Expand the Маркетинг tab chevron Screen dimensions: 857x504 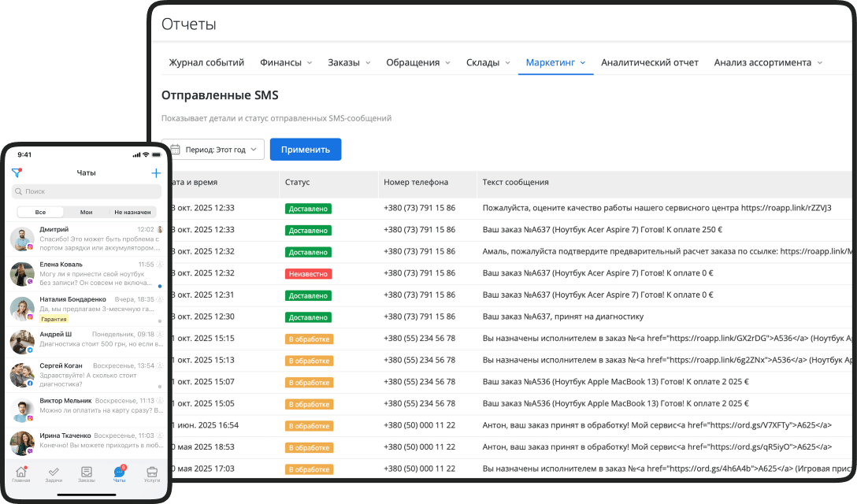tap(583, 63)
